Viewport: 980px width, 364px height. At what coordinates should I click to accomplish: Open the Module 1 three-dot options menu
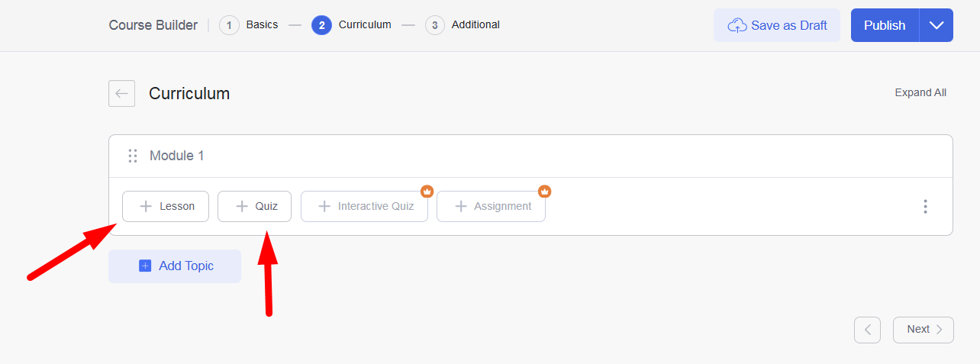point(925,206)
